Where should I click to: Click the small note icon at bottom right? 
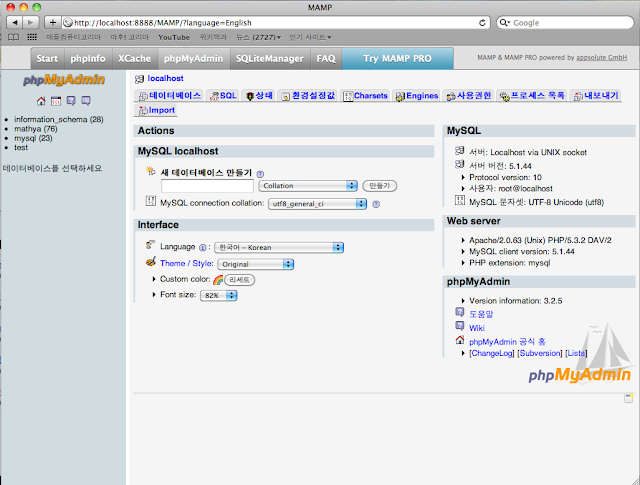[629, 398]
